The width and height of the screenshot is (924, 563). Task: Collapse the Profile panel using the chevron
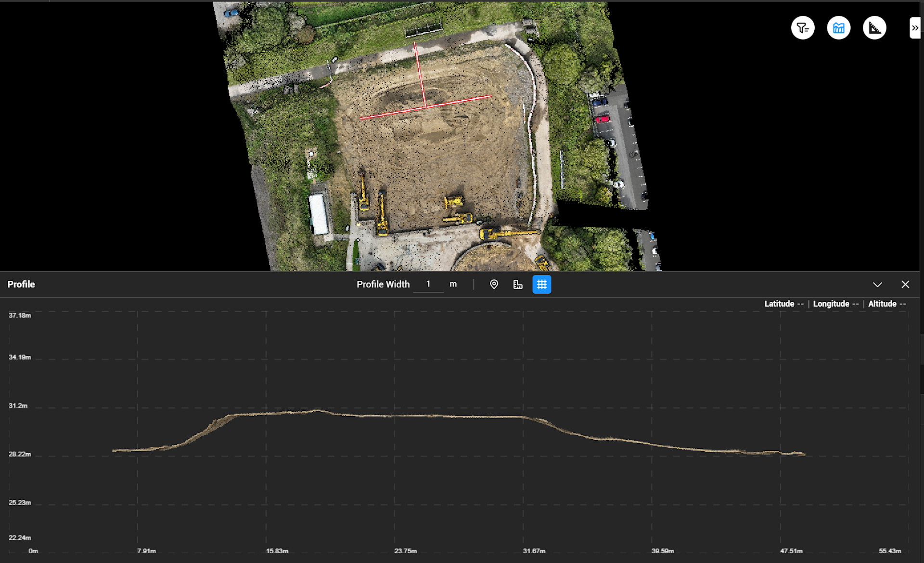click(877, 285)
